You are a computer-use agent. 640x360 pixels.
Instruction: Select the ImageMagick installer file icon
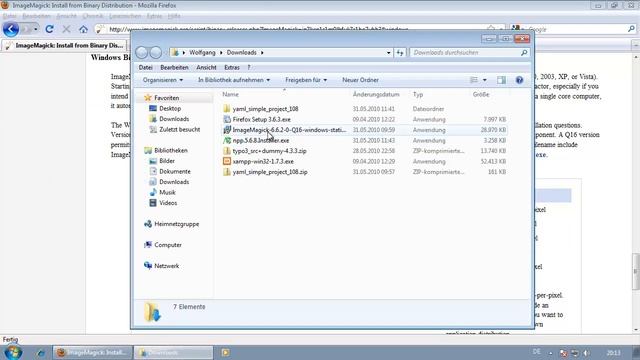pyautogui.click(x=227, y=130)
